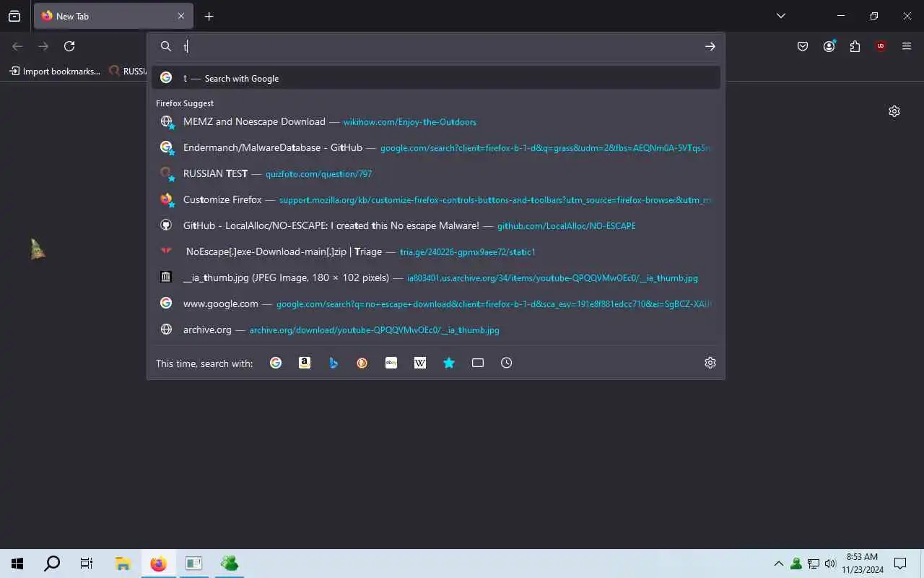Search history via clock icon
The width and height of the screenshot is (924, 578).
507,363
